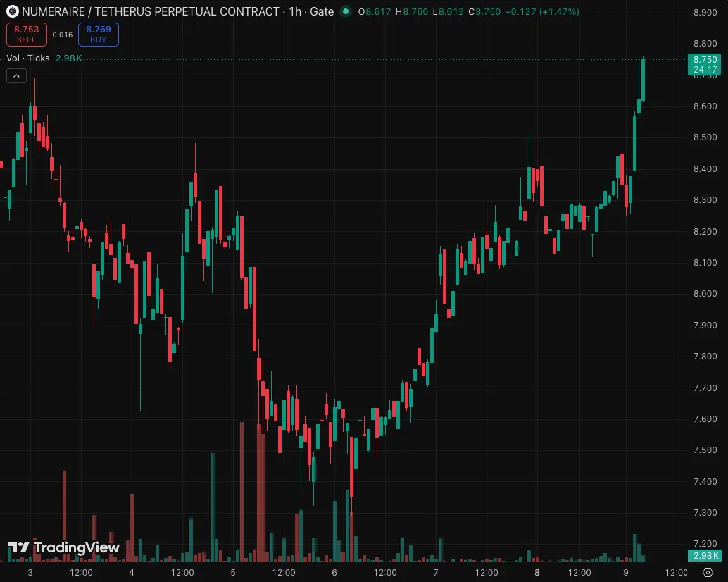Click the high value H8.760
Screen dimensions: 728x582
[412, 11]
